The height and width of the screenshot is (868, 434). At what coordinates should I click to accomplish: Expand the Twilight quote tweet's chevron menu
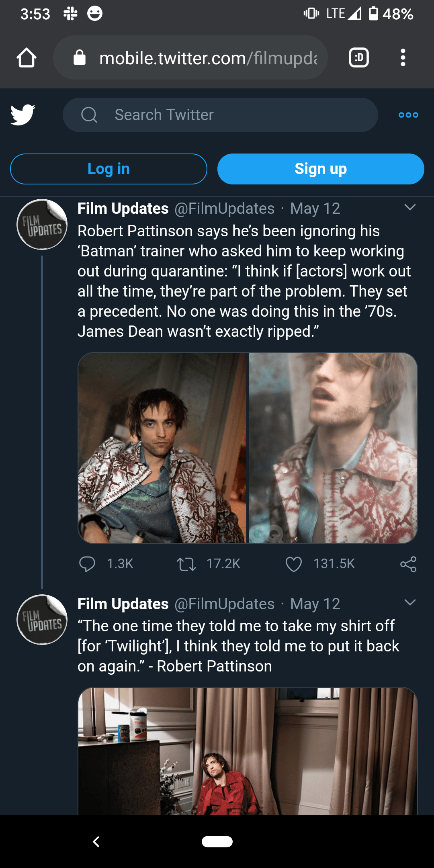tap(410, 602)
